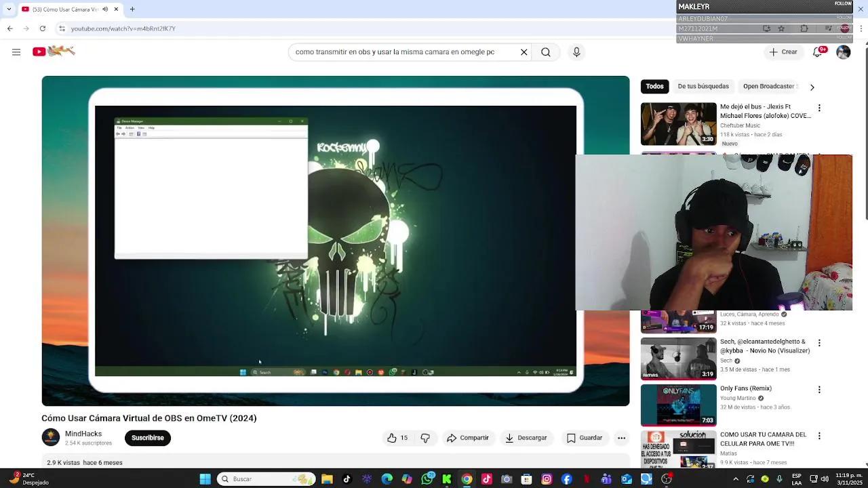Viewport: 868px width, 488px height.
Task: Click the magnifier search button
Action: (546, 52)
